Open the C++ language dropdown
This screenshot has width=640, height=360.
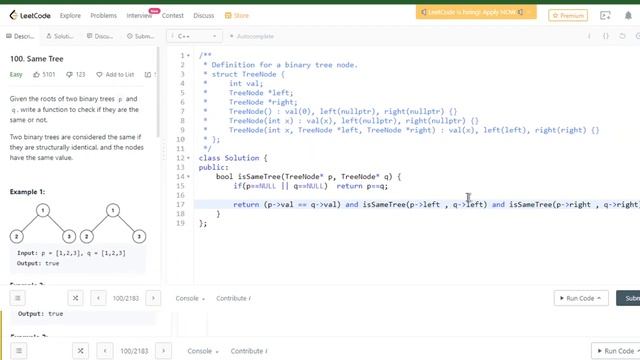(x=195, y=36)
